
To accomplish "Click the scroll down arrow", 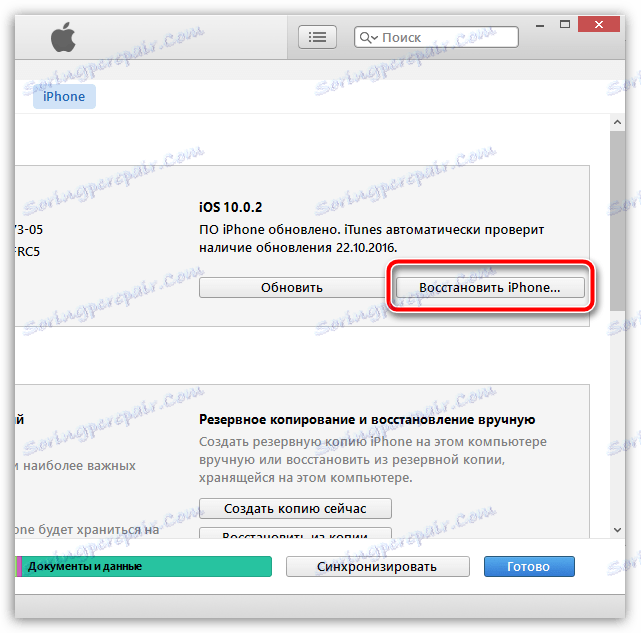I will 617,530.
